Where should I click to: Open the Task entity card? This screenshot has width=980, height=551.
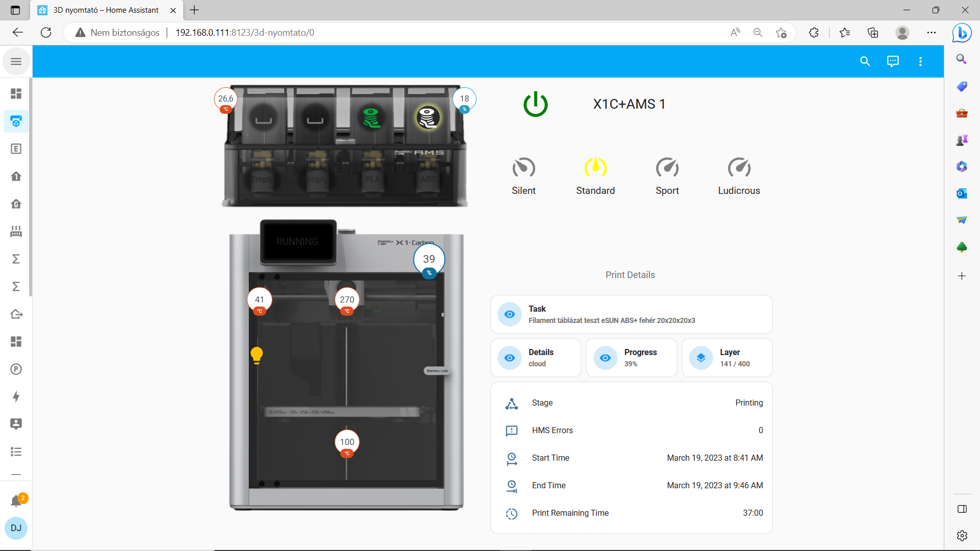[x=631, y=314]
